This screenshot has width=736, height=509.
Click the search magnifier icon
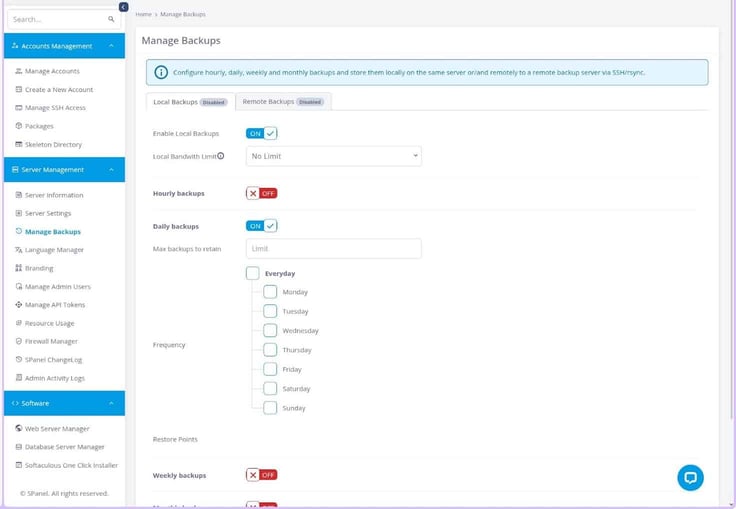tap(111, 19)
